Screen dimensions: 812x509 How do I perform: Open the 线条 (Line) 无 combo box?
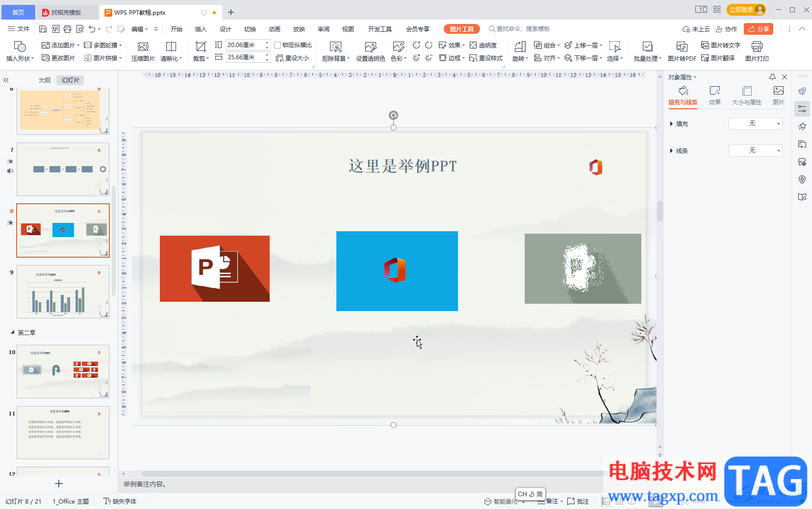coord(756,150)
